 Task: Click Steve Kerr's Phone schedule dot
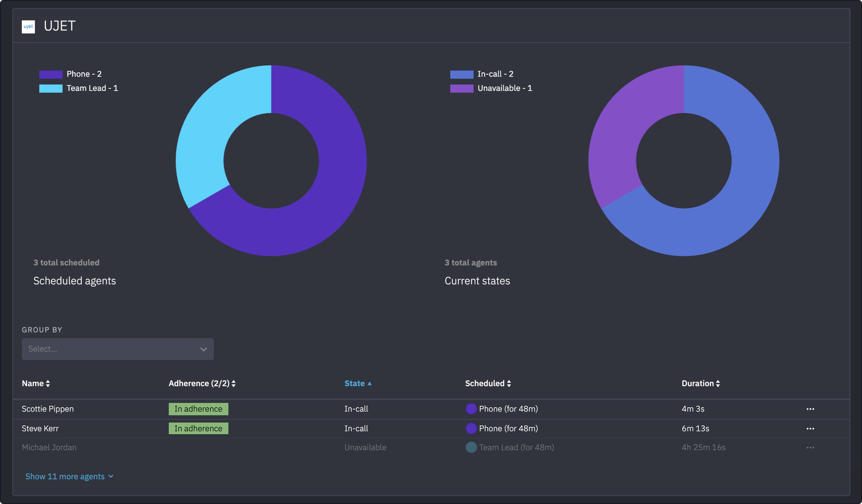[x=471, y=428]
